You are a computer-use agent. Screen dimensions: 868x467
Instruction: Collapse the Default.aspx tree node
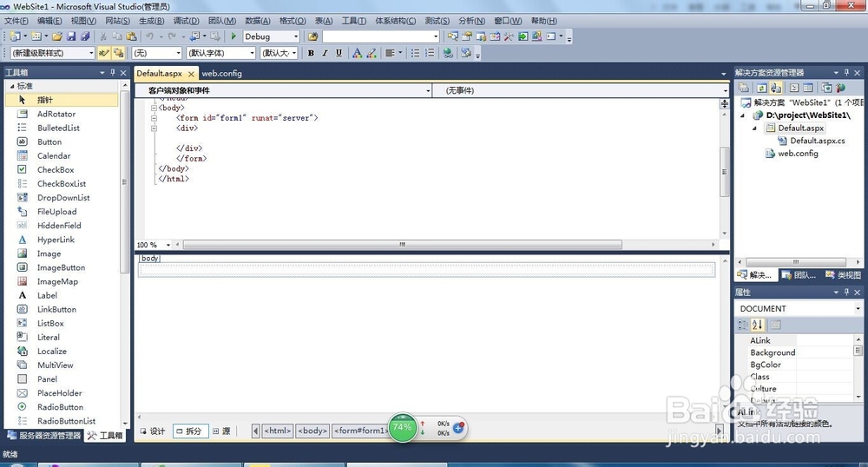click(754, 128)
